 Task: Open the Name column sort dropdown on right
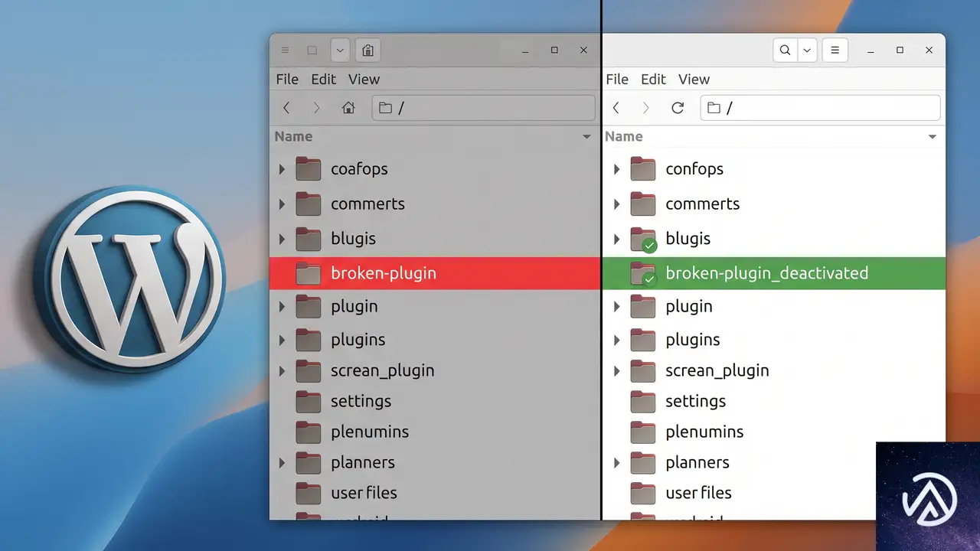pos(933,137)
